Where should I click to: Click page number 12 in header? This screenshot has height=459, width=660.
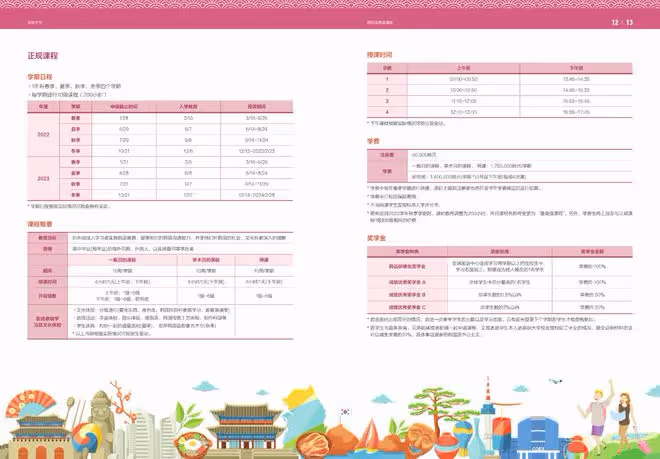pyautogui.click(x=615, y=22)
